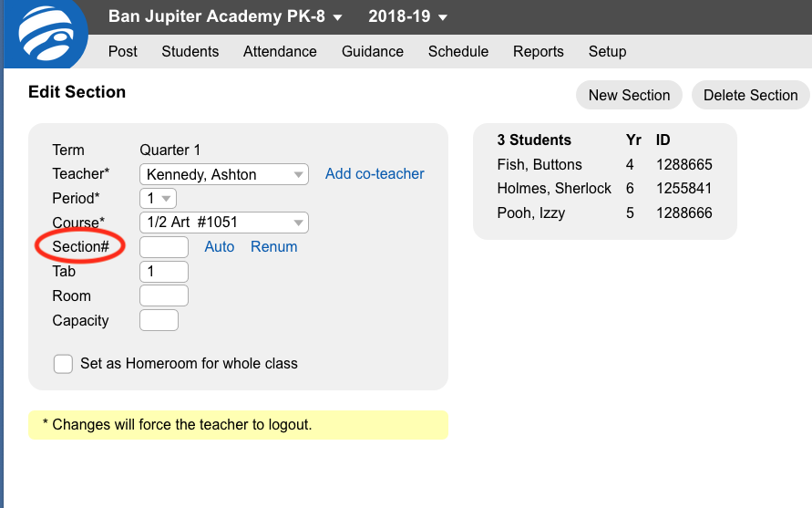812x508 pixels.
Task: Click the Section# input field
Action: (x=164, y=247)
